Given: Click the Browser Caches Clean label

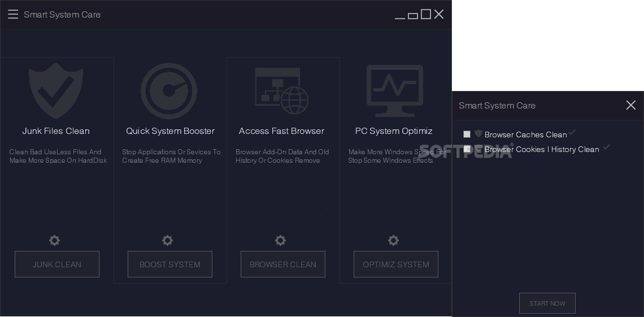Looking at the screenshot, I should (x=526, y=134).
